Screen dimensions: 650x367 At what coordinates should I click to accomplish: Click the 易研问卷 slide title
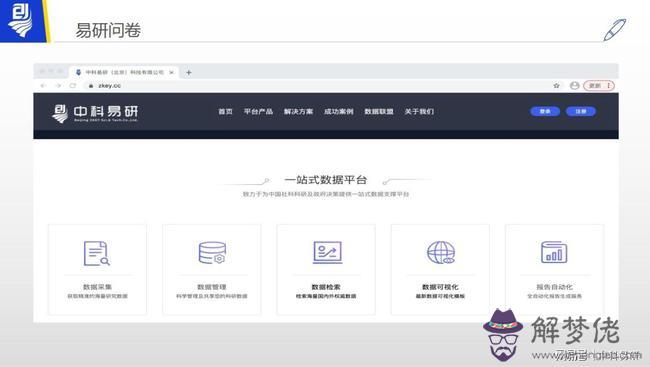(108, 30)
